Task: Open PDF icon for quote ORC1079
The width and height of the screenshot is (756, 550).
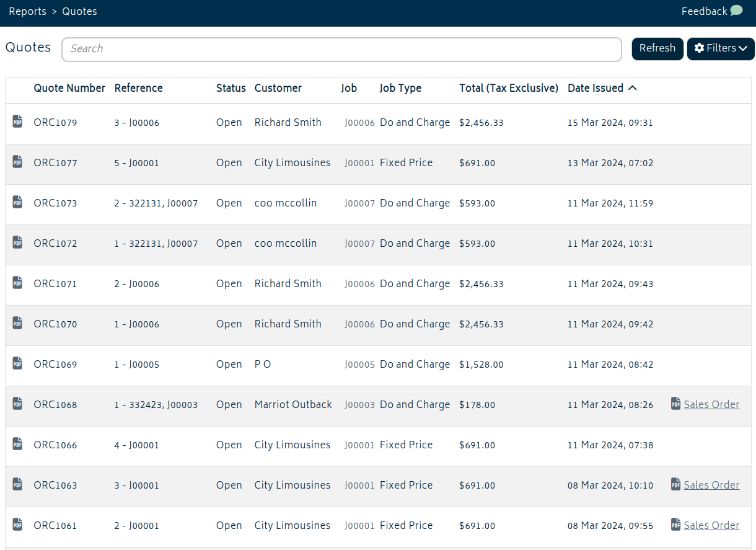Action: [x=17, y=122]
